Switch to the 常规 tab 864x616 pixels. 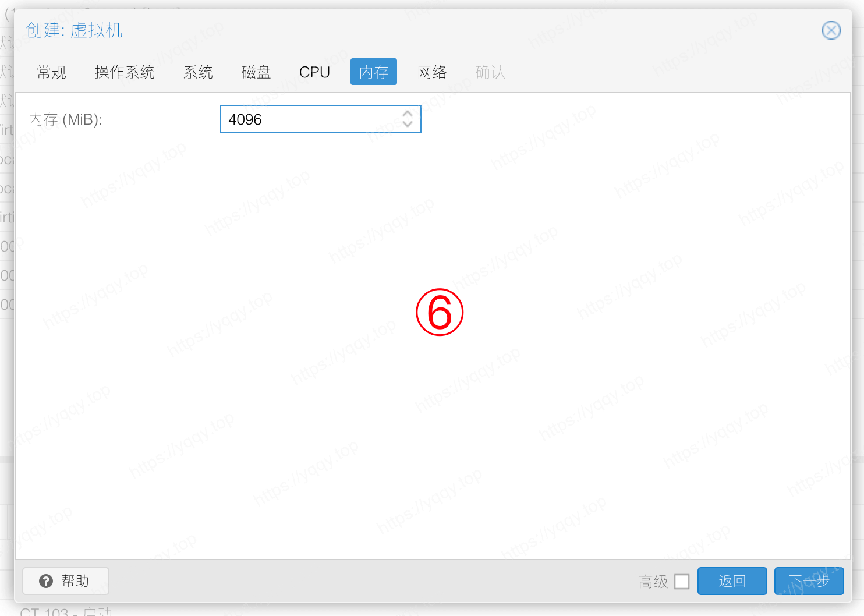pos(52,72)
